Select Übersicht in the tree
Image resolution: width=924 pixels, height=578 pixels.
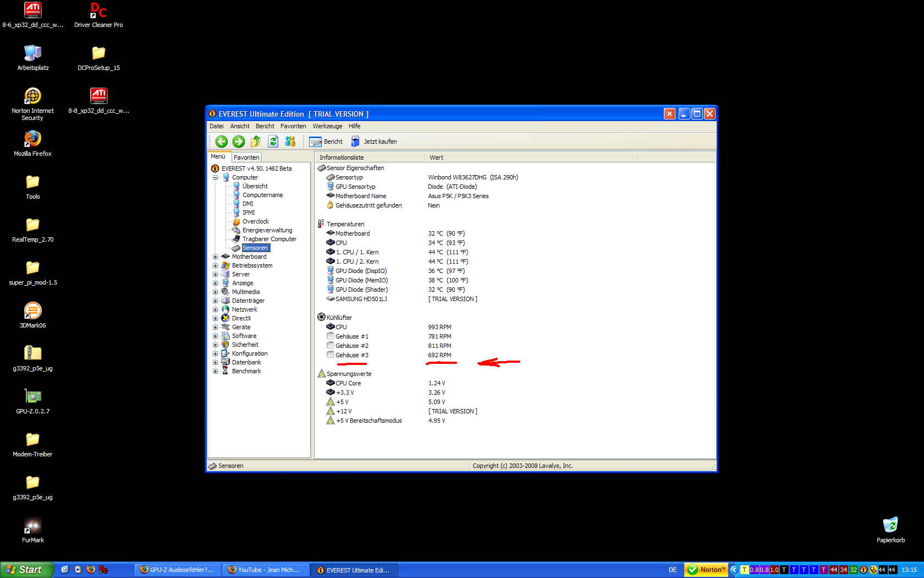point(255,186)
